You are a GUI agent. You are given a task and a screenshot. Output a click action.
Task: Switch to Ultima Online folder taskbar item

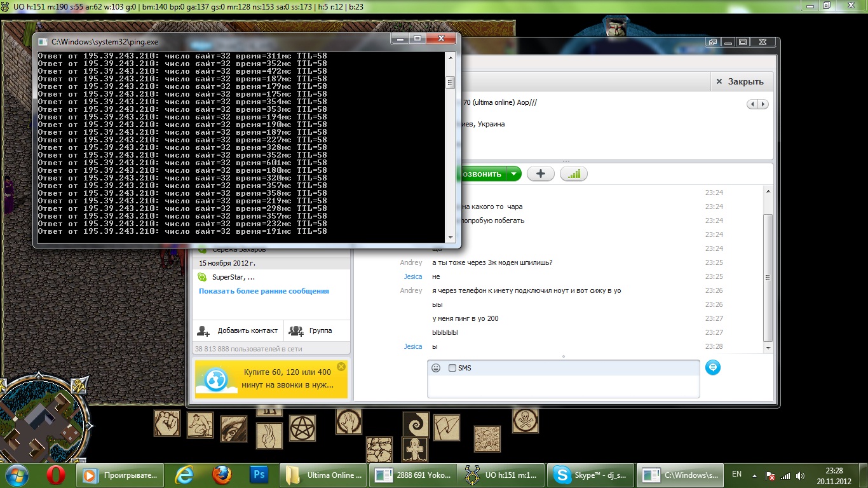click(324, 475)
